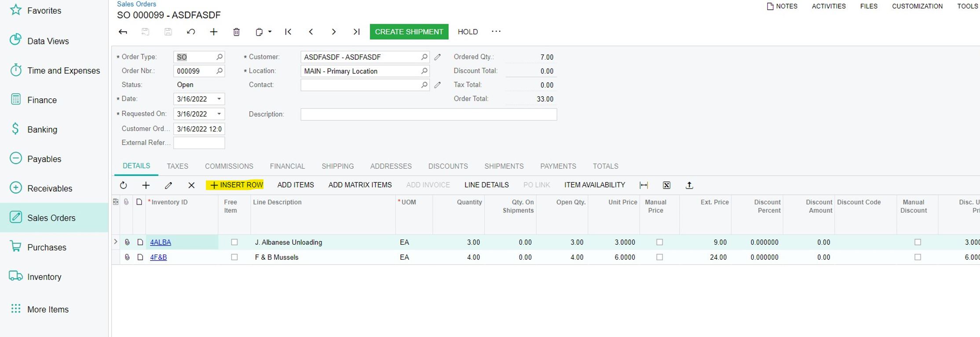
Task: Click the Description input field
Action: pyautogui.click(x=429, y=114)
